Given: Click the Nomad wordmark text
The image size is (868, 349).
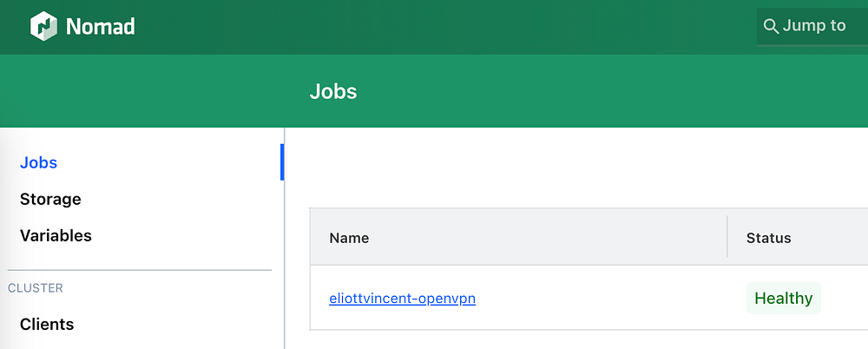Looking at the screenshot, I should tap(100, 27).
